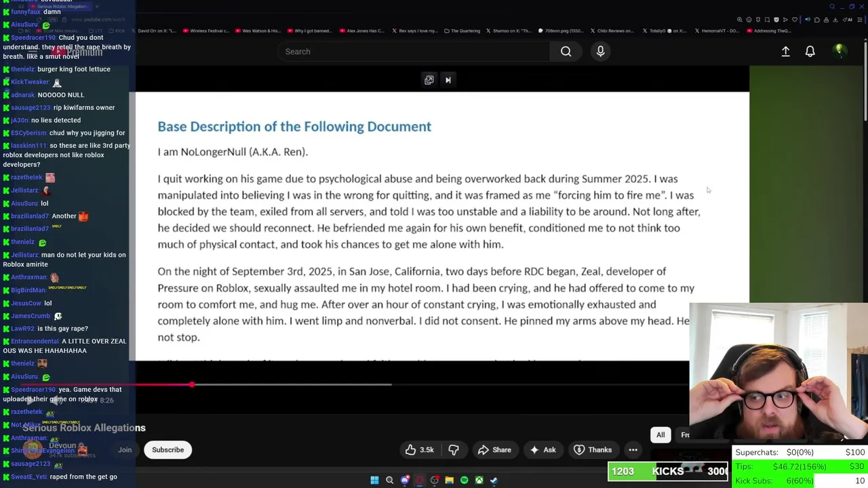
Task: Open Windows taskbar search
Action: (x=389, y=481)
